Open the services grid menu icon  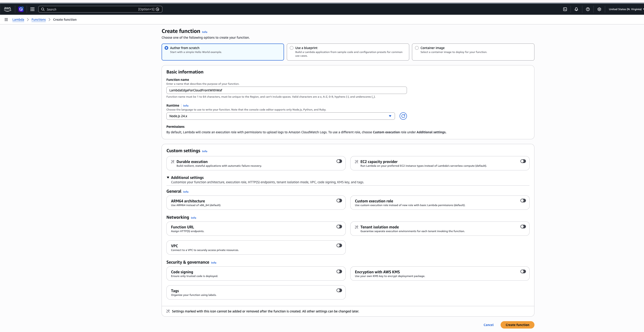32,9
